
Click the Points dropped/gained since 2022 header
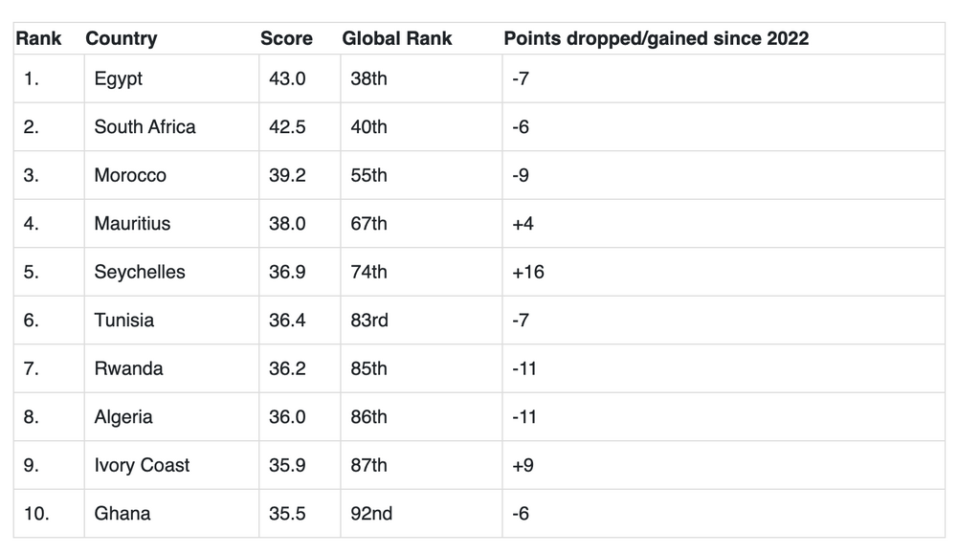click(656, 38)
